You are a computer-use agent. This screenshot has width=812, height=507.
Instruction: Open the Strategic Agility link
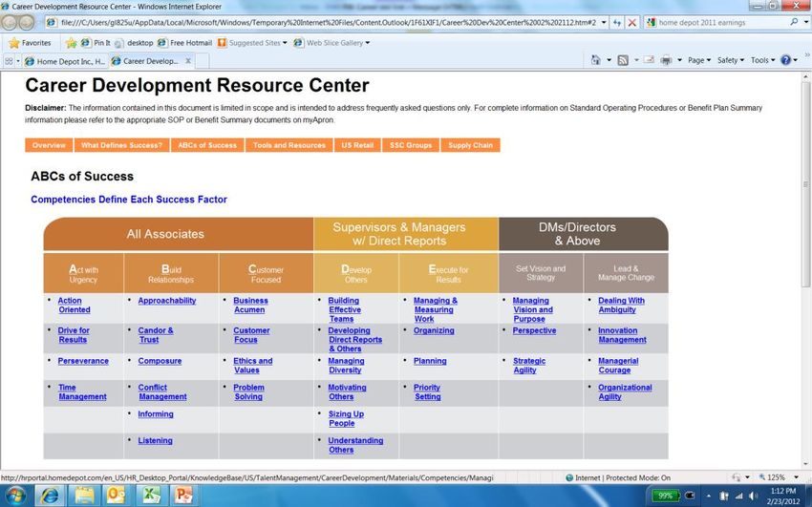[528, 366]
